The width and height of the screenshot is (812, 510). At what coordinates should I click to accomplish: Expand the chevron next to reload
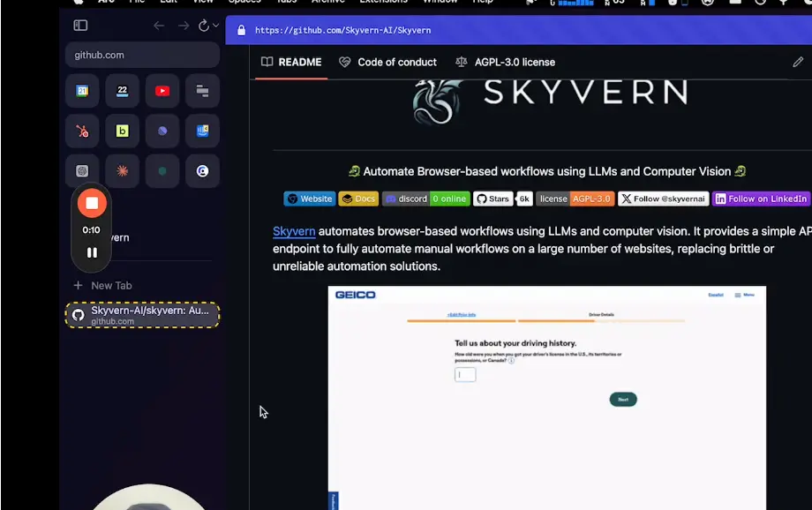(216, 26)
